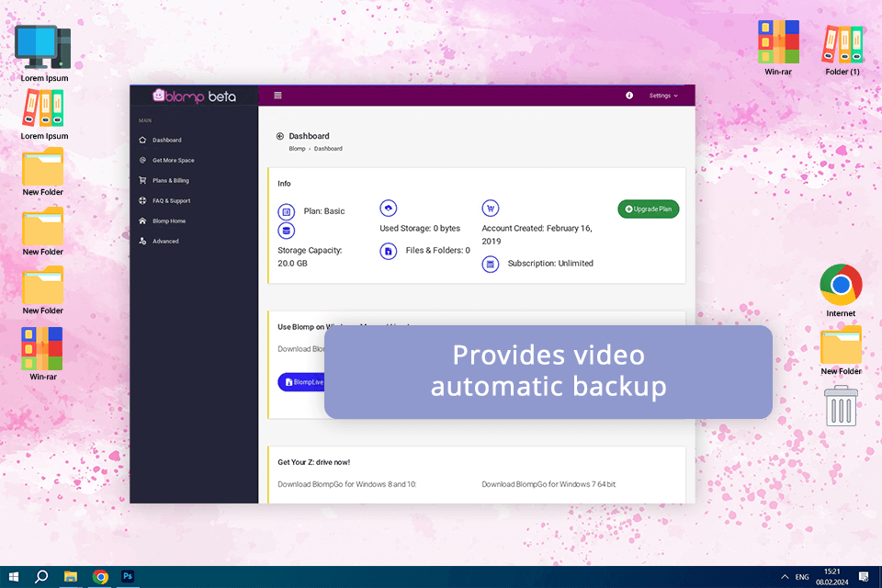
Task: Open the Lorem Ipsum binders desktop icon
Action: (44, 115)
